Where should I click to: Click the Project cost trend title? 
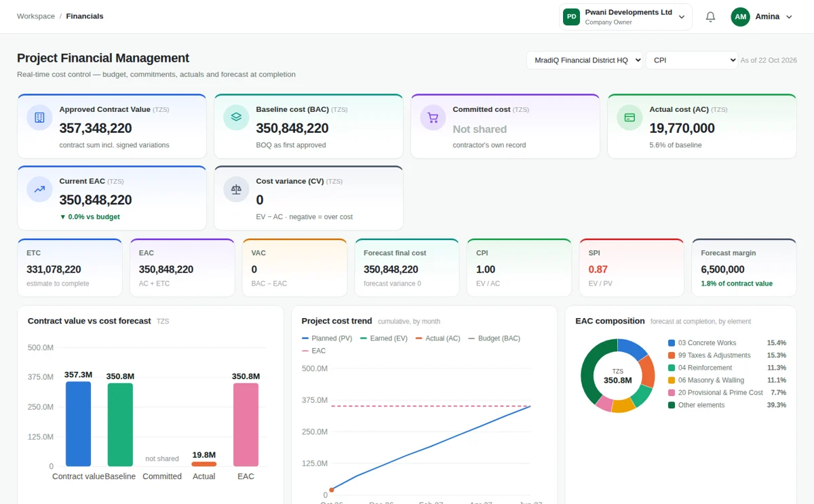(336, 321)
